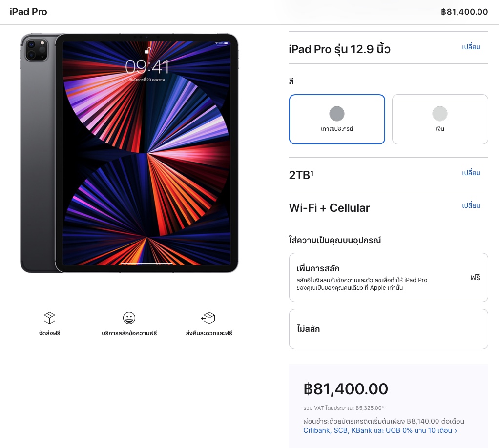499x448 pixels.
Task: Change the Wi-Fi + Cellular connectivity
Action: click(x=471, y=206)
